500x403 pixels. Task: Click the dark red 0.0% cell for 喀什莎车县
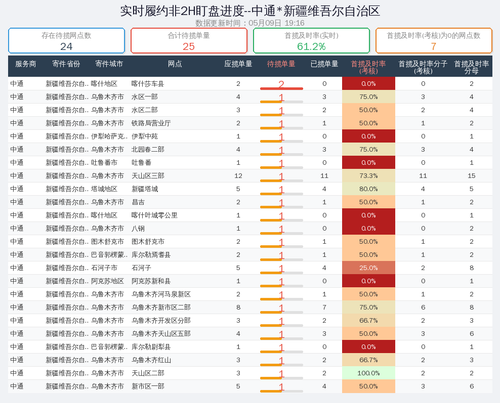click(368, 84)
